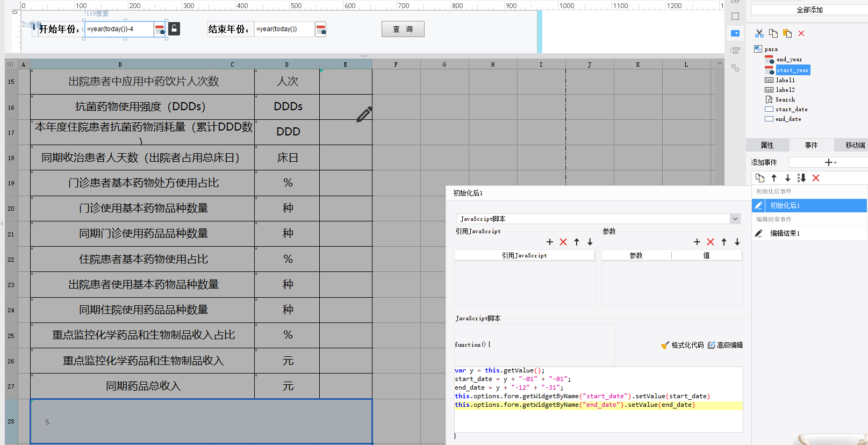Move referenced JavaScript down

(590, 242)
